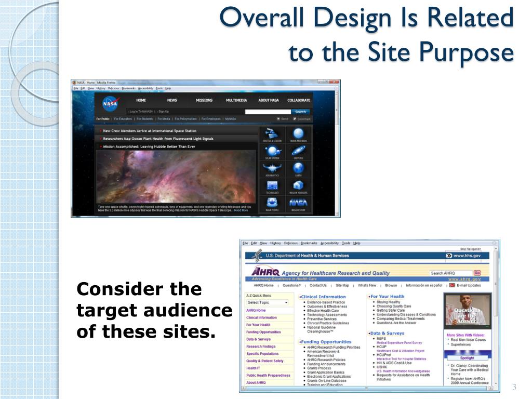Open the Technology icon tile
This screenshot has height=399, width=532.
(272, 187)
